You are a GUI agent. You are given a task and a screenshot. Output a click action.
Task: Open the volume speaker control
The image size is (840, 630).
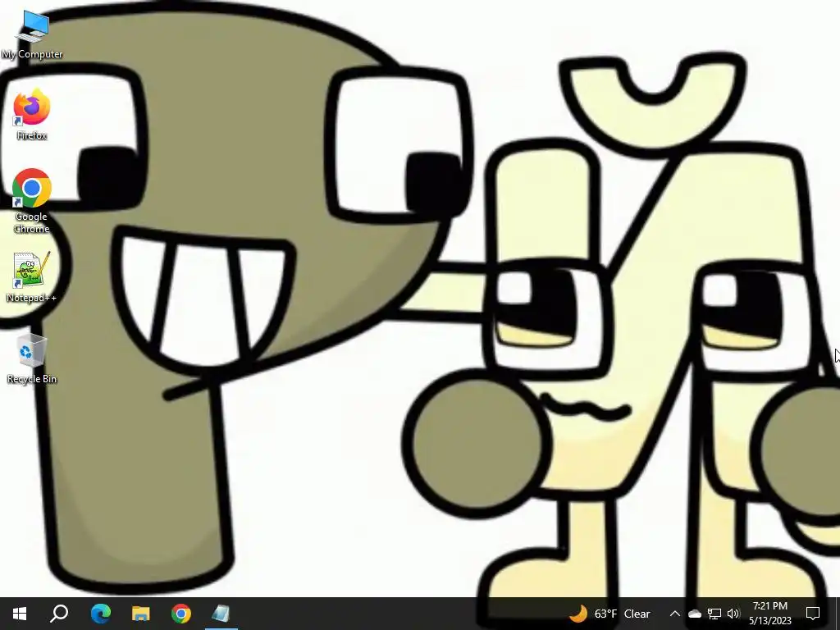coord(733,614)
